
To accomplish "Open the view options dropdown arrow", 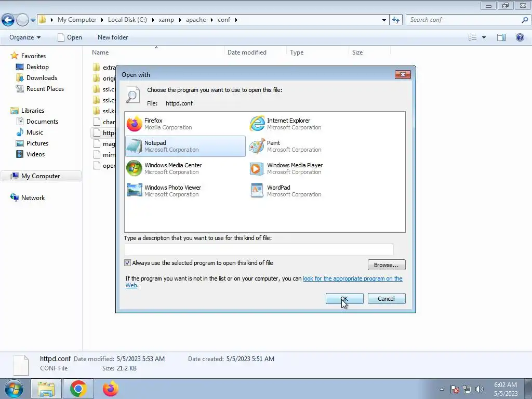I will point(484,37).
